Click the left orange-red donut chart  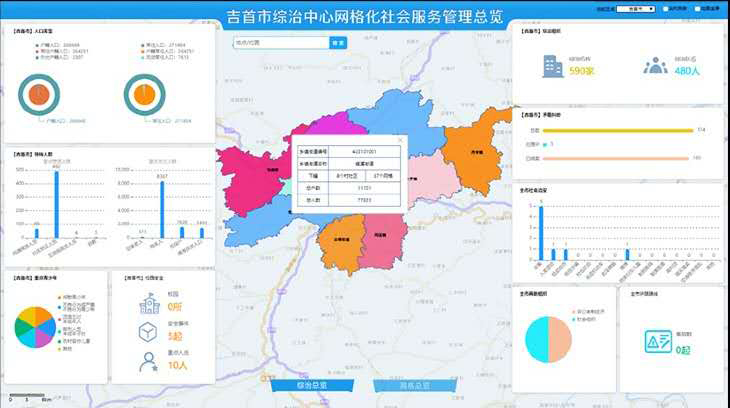coord(39,94)
